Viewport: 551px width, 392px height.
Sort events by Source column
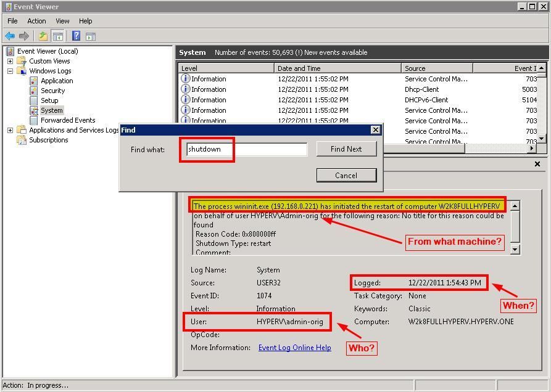click(437, 68)
